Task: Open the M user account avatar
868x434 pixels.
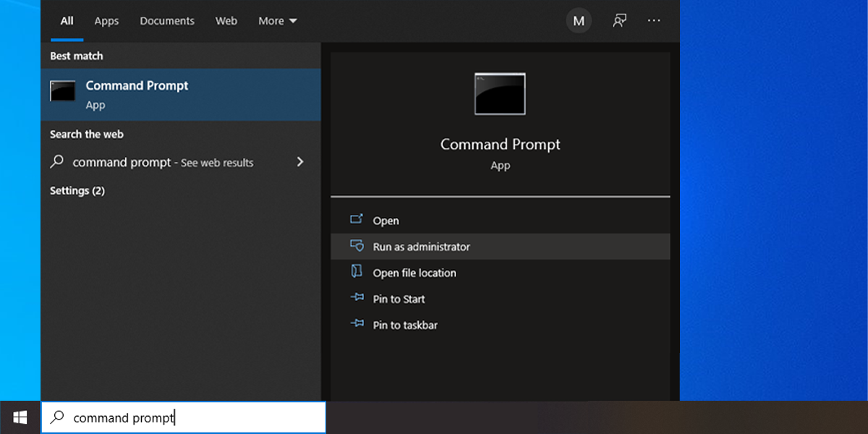Action: 579,20
